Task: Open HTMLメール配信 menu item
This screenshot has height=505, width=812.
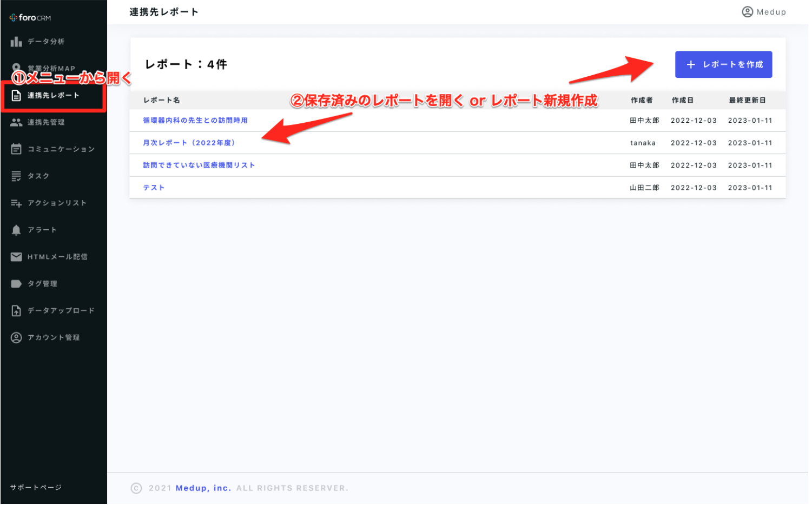Action: tap(54, 257)
